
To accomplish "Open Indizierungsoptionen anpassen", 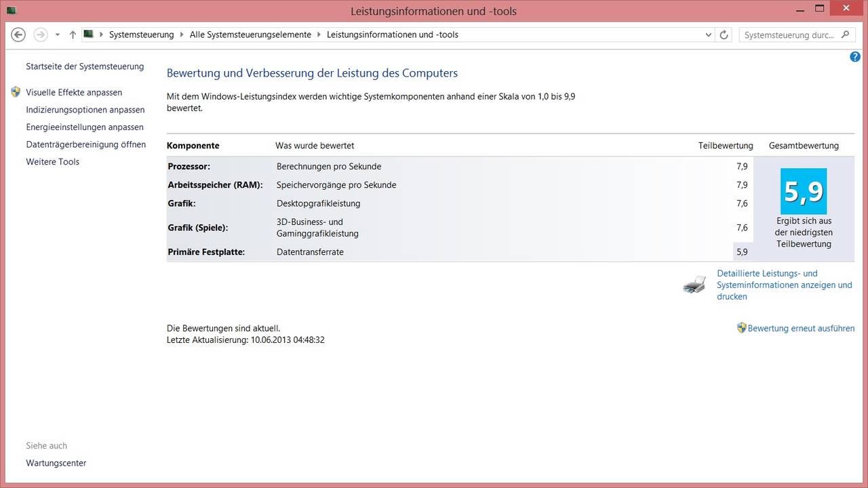I will 85,110.
